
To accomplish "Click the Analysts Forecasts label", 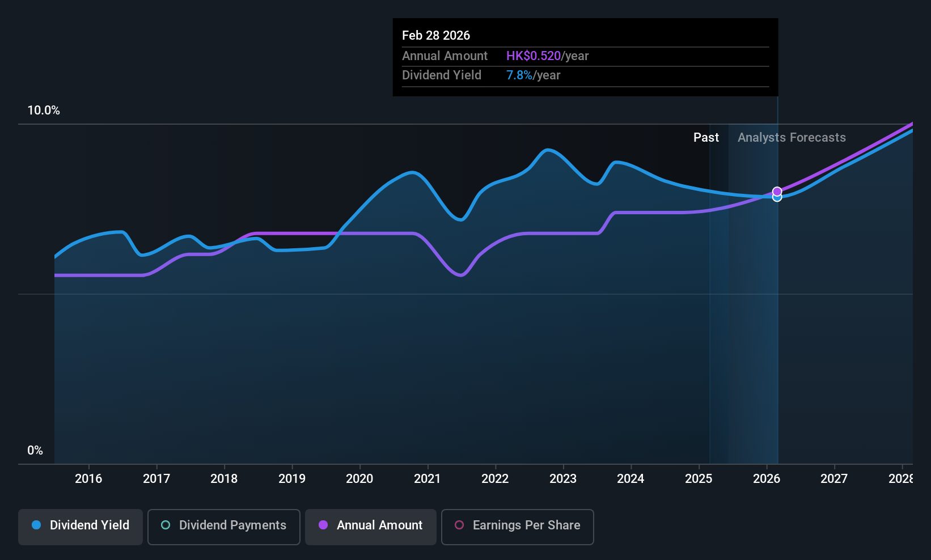I will coord(792,138).
